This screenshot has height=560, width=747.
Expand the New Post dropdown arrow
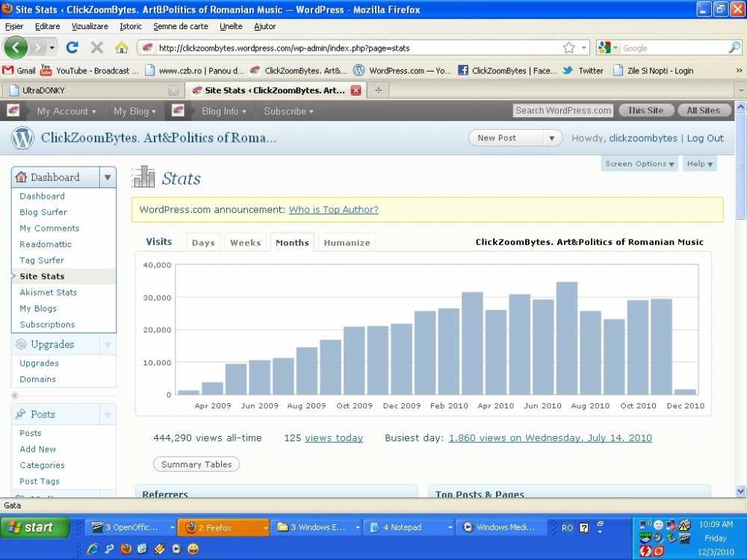552,138
